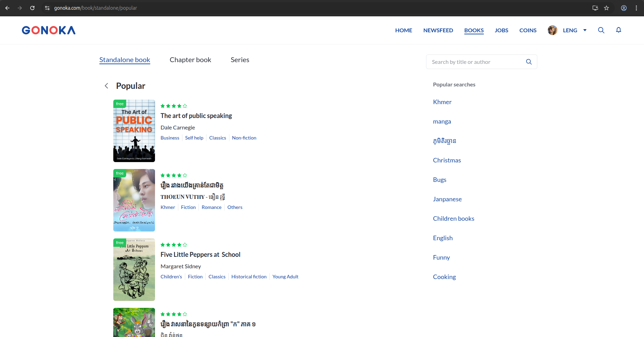Screen dimensions: 644x337
Task: Switch to the Chapter book tab
Action: 190,60
